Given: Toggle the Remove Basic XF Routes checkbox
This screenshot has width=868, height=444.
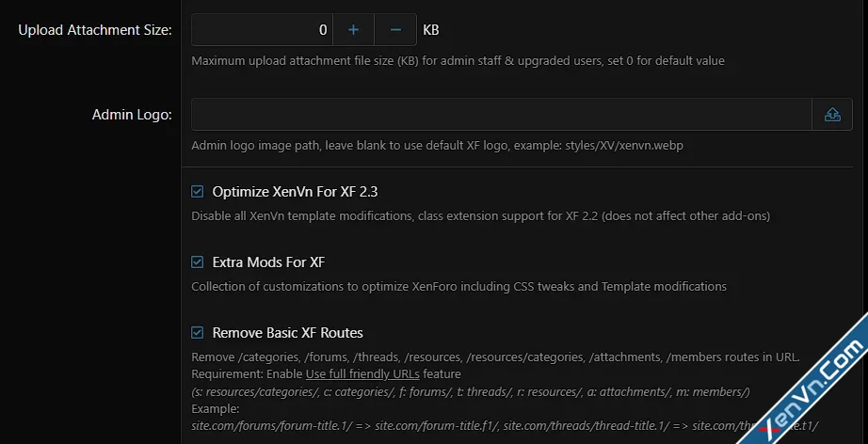Looking at the screenshot, I should [198, 333].
